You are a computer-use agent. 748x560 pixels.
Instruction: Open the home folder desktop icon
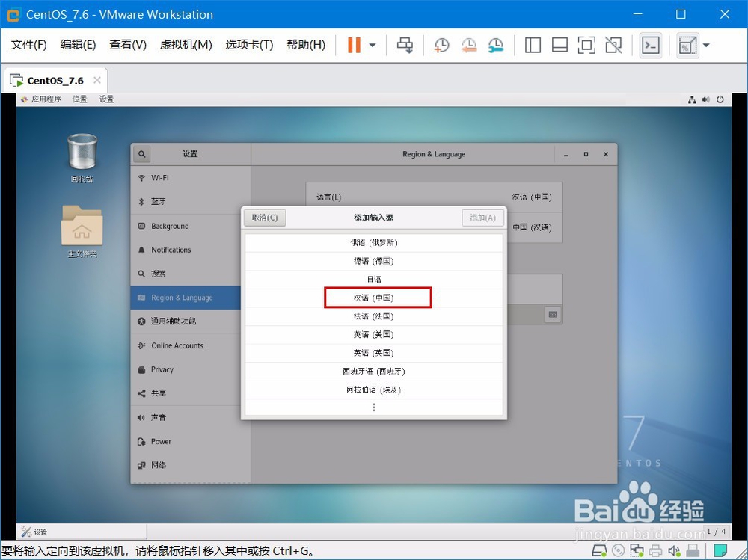pos(82,231)
